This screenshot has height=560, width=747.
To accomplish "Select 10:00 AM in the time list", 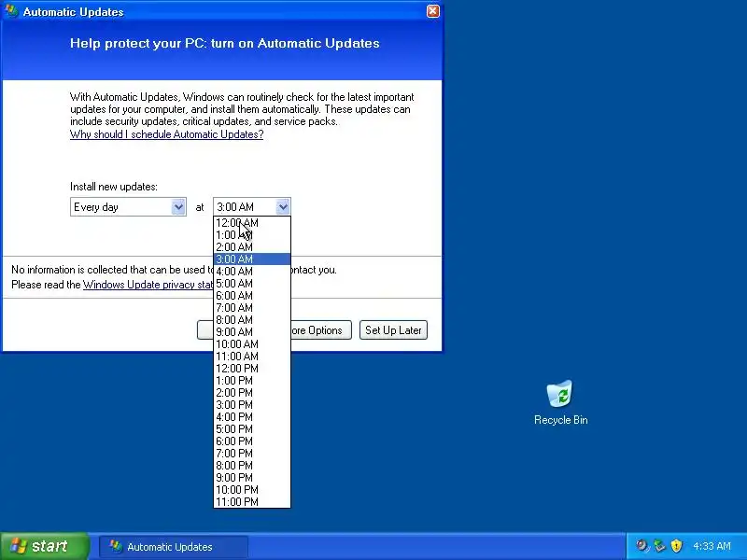I will (251, 344).
